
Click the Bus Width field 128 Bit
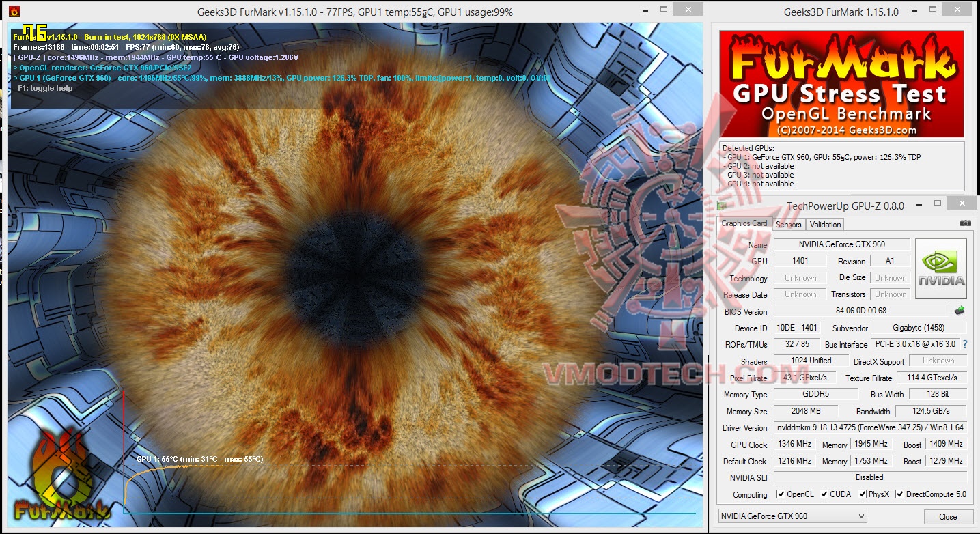(x=938, y=394)
